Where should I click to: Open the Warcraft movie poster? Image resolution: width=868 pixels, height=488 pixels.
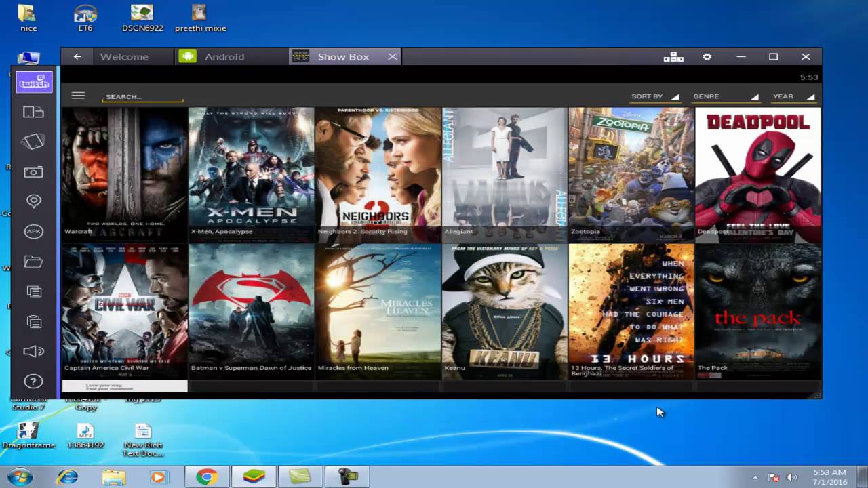click(125, 175)
